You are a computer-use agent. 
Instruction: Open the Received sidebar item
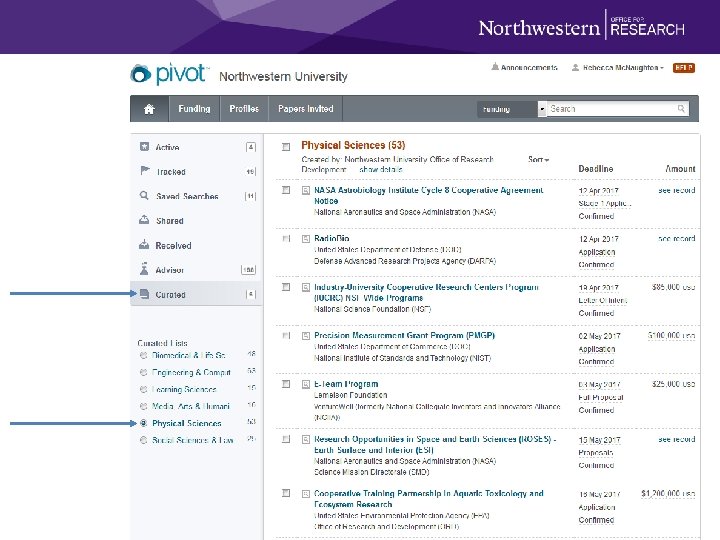[197, 245]
